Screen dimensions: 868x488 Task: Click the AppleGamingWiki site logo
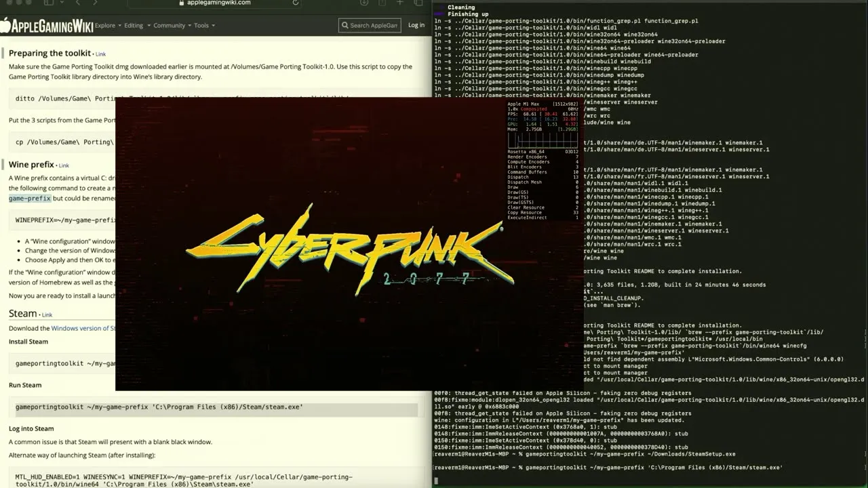(x=47, y=26)
